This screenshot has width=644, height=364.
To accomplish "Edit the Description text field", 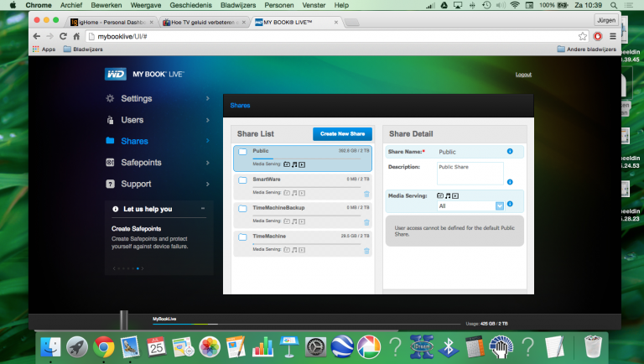I will pyautogui.click(x=470, y=174).
